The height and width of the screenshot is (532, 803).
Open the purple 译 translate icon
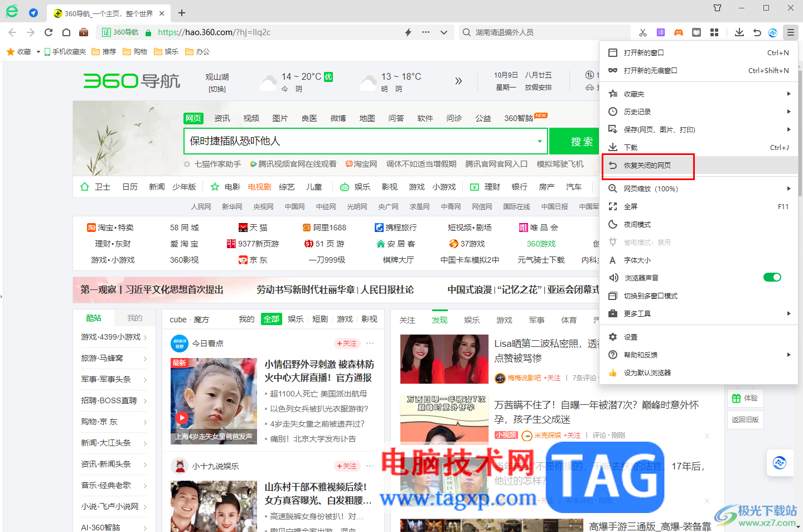coord(660,32)
